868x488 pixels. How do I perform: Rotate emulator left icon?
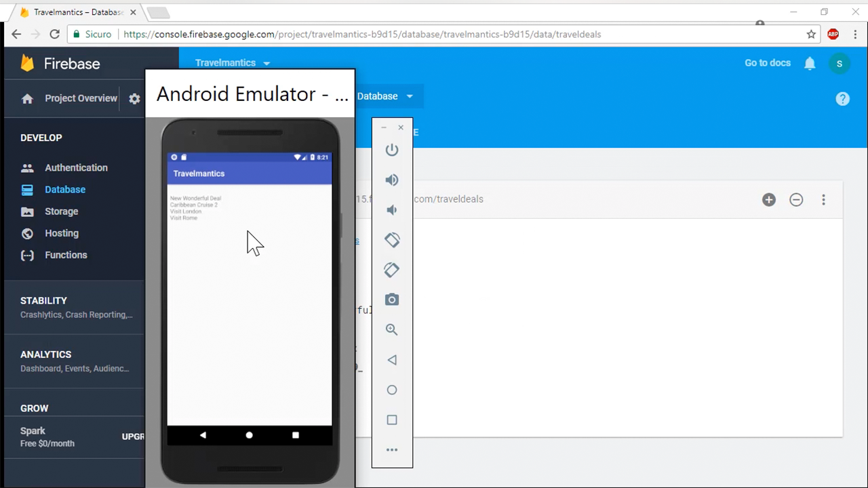(392, 240)
